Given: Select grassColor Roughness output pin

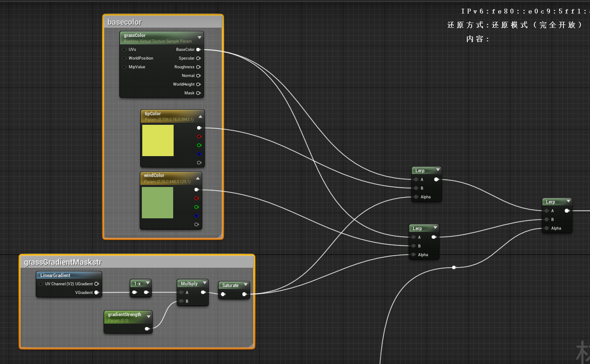Looking at the screenshot, I should click(198, 67).
